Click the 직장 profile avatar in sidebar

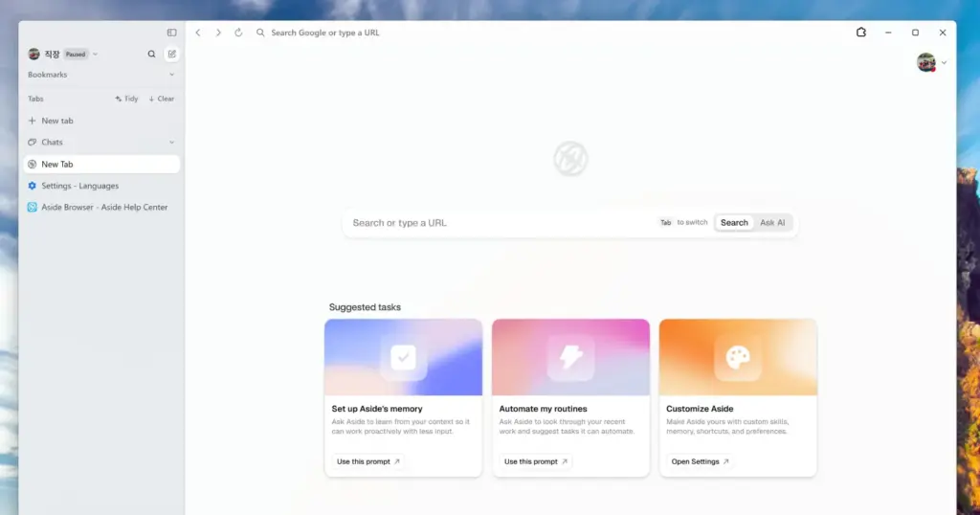click(x=33, y=55)
